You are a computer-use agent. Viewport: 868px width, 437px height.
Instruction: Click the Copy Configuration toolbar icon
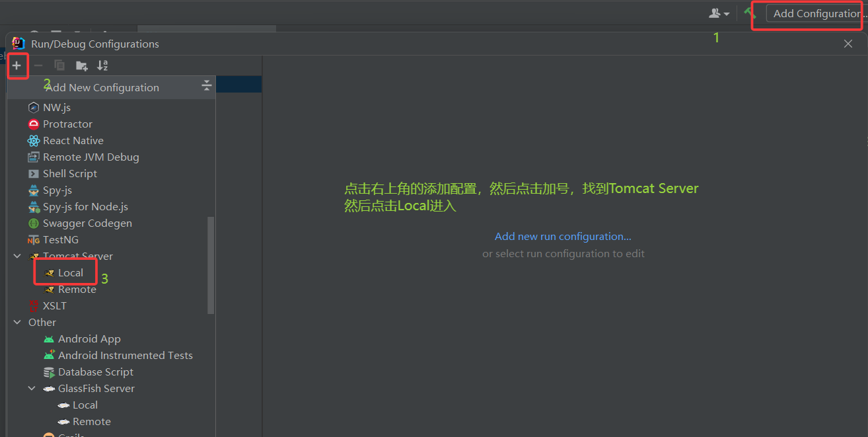click(x=59, y=65)
